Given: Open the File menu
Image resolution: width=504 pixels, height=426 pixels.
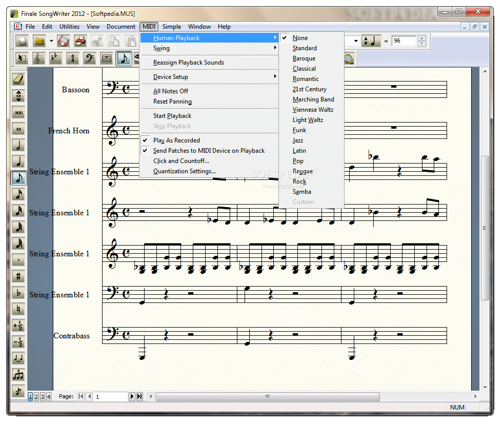Looking at the screenshot, I should pyautogui.click(x=30, y=27).
